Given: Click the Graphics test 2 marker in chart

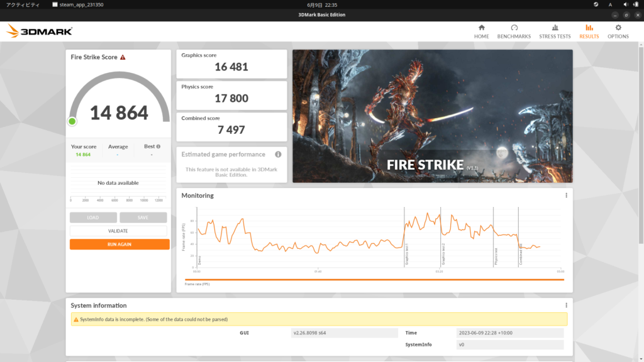Looking at the screenshot, I should [x=443, y=254].
